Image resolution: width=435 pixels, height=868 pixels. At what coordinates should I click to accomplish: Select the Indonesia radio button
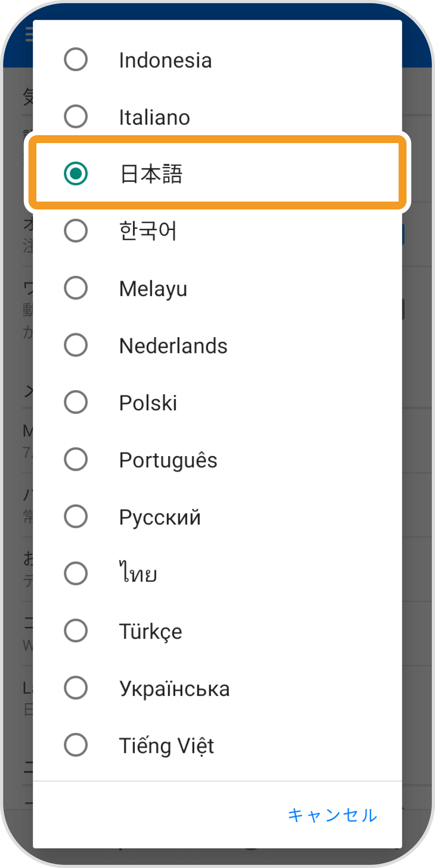(76, 60)
